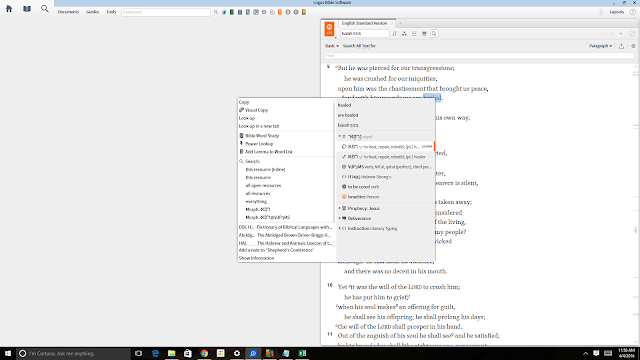640x360 pixels.
Task: Open Task View on the taskbar
Action: pyautogui.click(x=138, y=353)
